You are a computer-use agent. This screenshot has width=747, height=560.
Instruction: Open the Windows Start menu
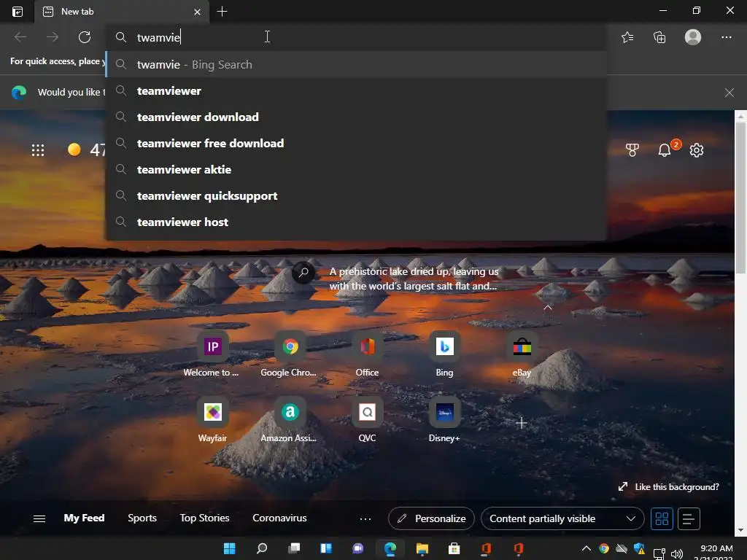pos(229,548)
